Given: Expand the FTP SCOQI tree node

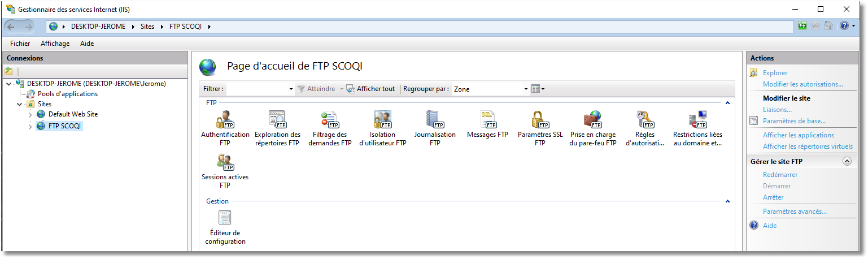Looking at the screenshot, I should pos(30,126).
